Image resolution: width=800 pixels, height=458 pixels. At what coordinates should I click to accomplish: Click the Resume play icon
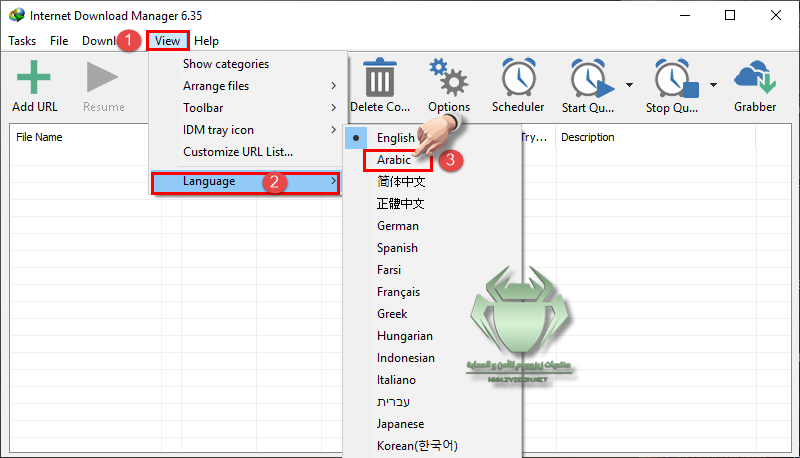(x=102, y=77)
